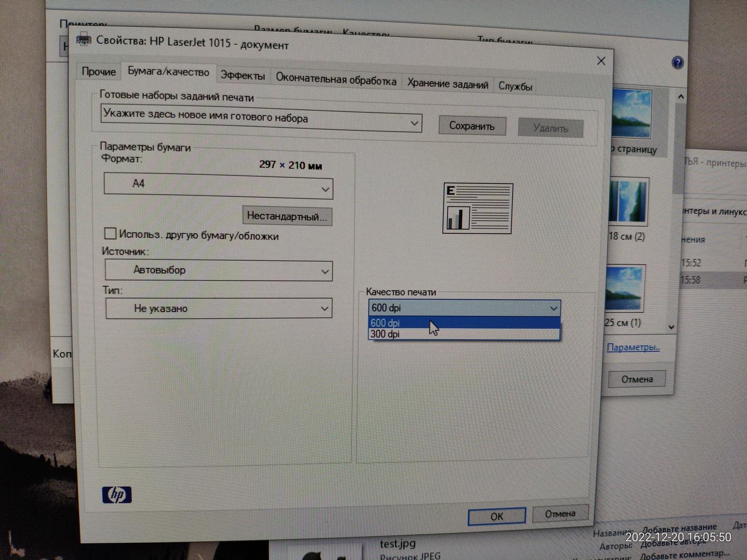Click the Добавьте автора field
747x560 pixels.
[x=673, y=542]
